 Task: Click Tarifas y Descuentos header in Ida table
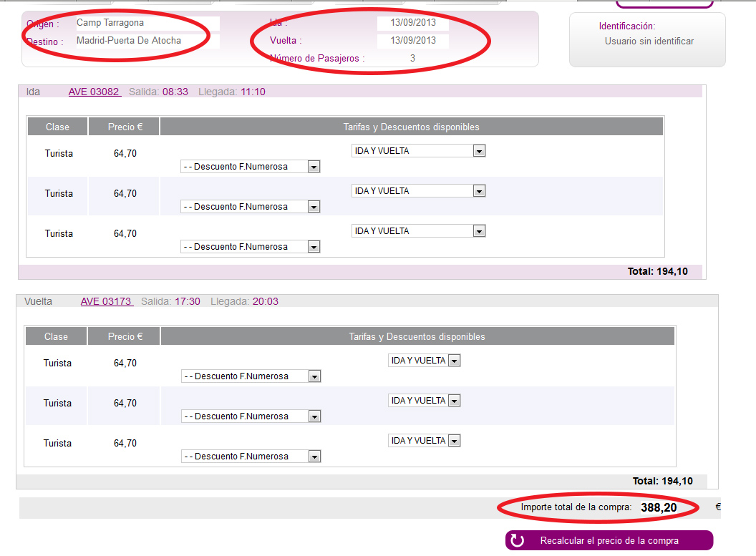[x=411, y=127]
